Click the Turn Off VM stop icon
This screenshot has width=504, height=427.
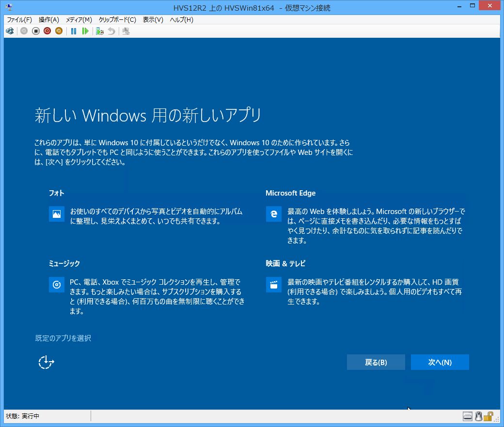(x=36, y=31)
